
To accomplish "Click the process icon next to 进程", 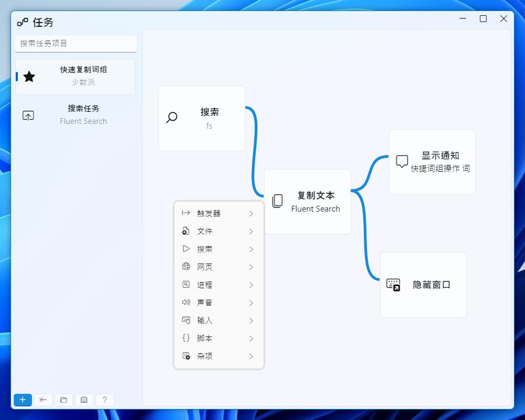I will tap(186, 285).
